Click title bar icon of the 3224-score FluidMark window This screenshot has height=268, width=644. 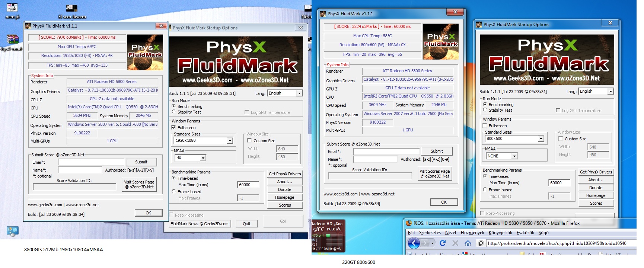323,14
